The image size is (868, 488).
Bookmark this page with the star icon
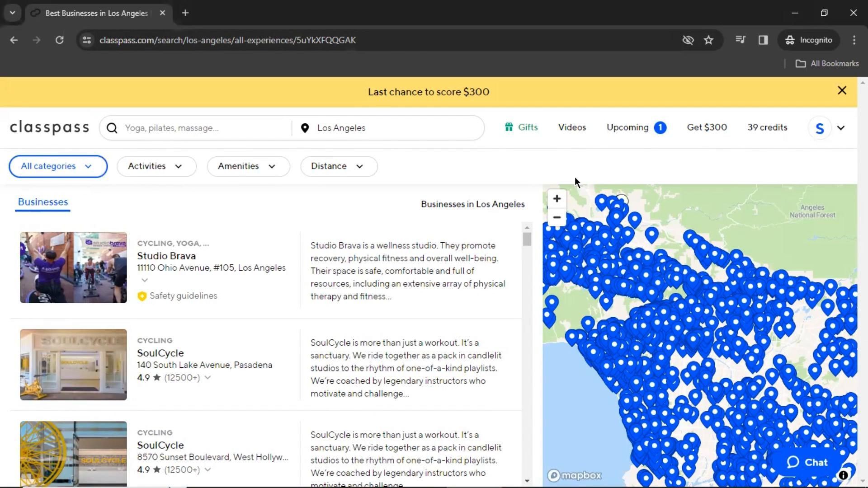(x=708, y=40)
